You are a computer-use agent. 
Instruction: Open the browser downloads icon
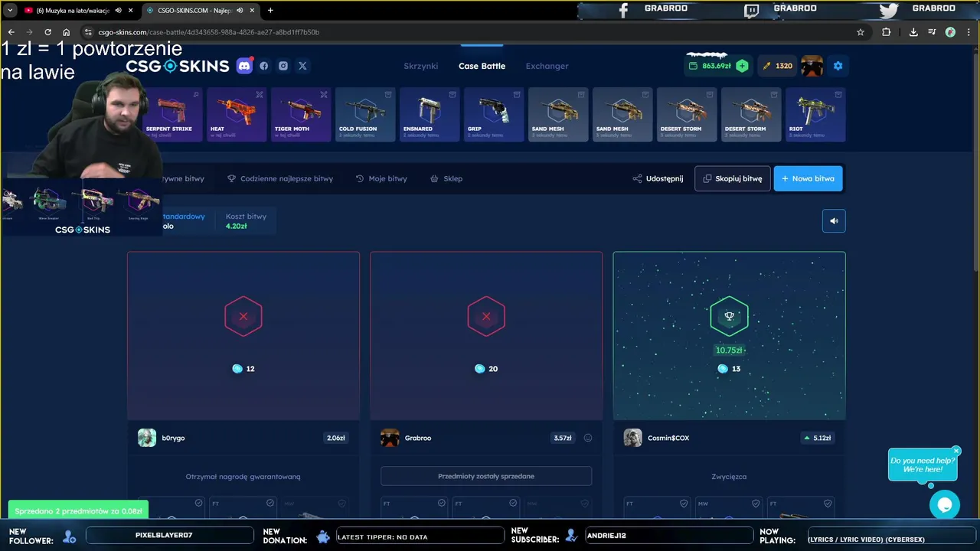point(913,32)
